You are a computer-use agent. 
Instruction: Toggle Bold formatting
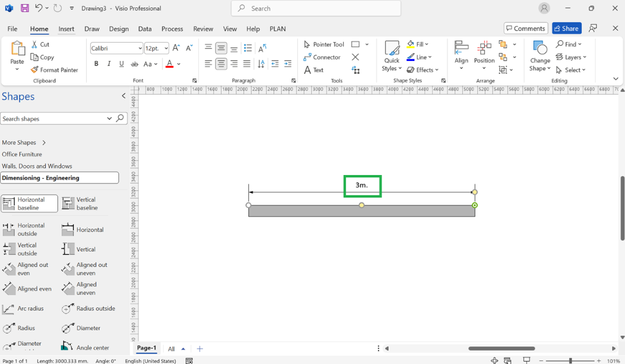96,64
